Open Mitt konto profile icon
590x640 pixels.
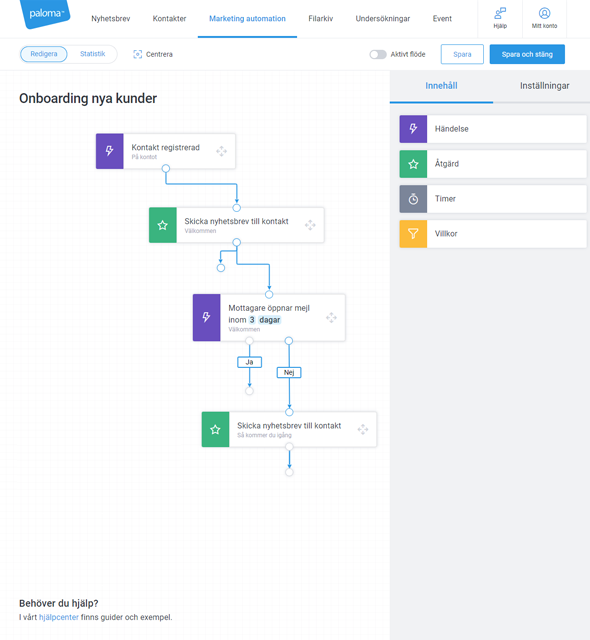544,13
